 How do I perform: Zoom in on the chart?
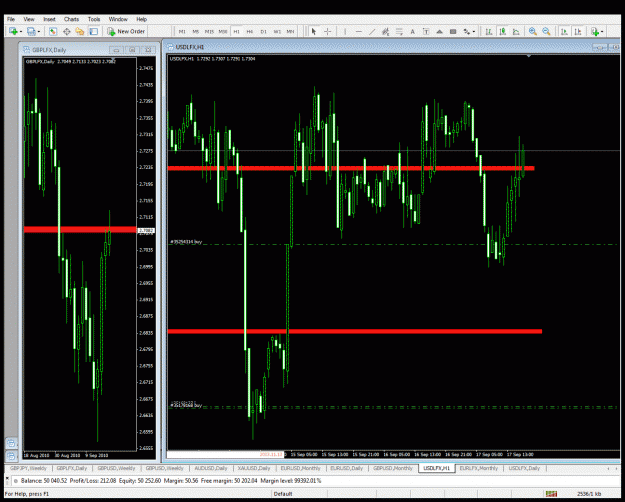tap(533, 31)
